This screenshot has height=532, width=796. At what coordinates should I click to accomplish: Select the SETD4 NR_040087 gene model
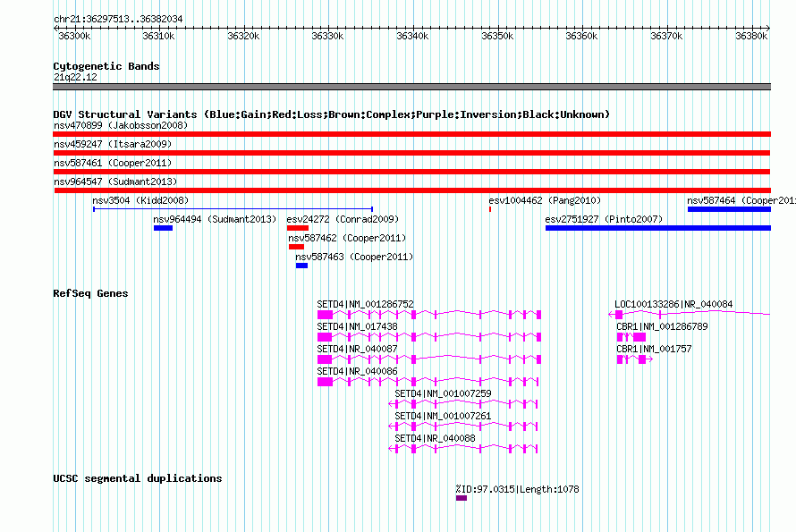429,359
